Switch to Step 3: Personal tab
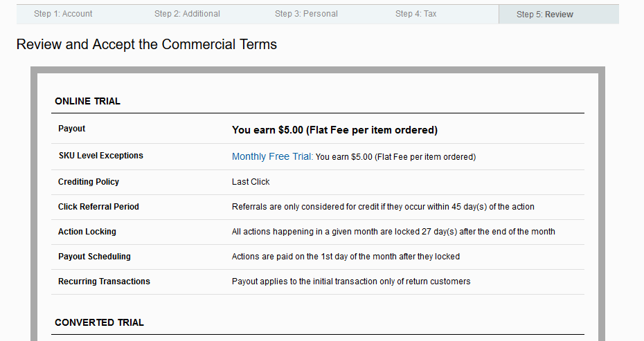The image size is (644, 341). point(306,14)
